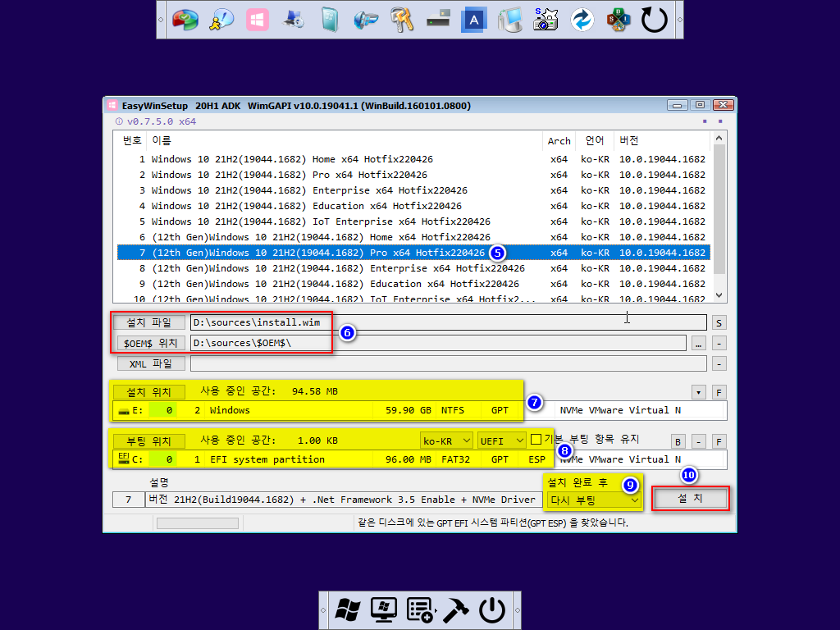This screenshot has width=840, height=630.
Task: Open the UEFI boot mode dropdown
Action: [501, 441]
